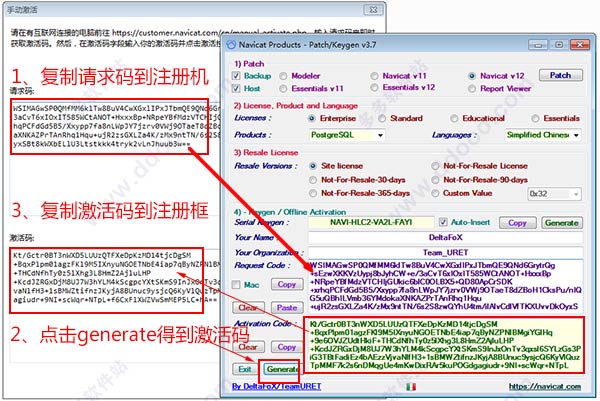Click the Italian flag icon in the footer
600x401 pixels.
(x=411, y=387)
